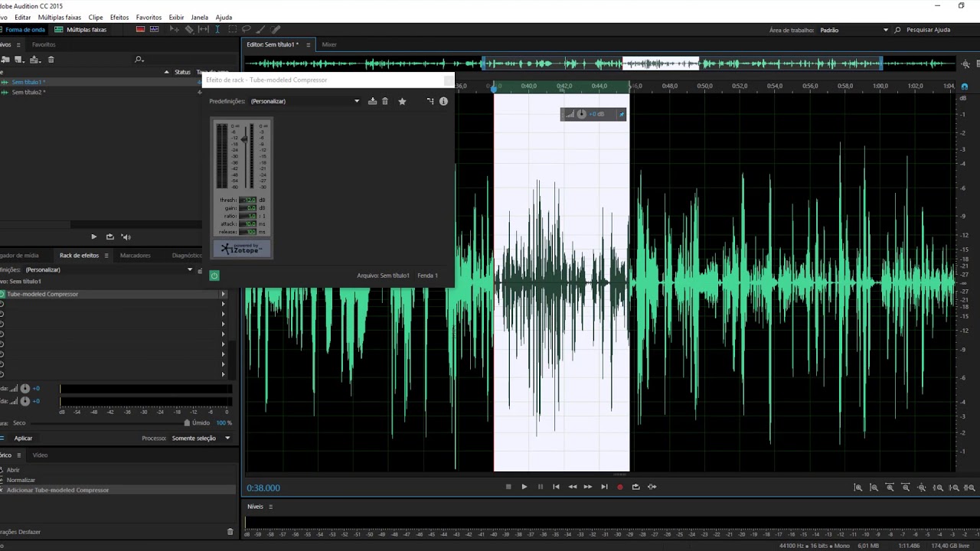This screenshot has height=551, width=980.
Task: Stop playback with the Stop button
Action: click(508, 487)
